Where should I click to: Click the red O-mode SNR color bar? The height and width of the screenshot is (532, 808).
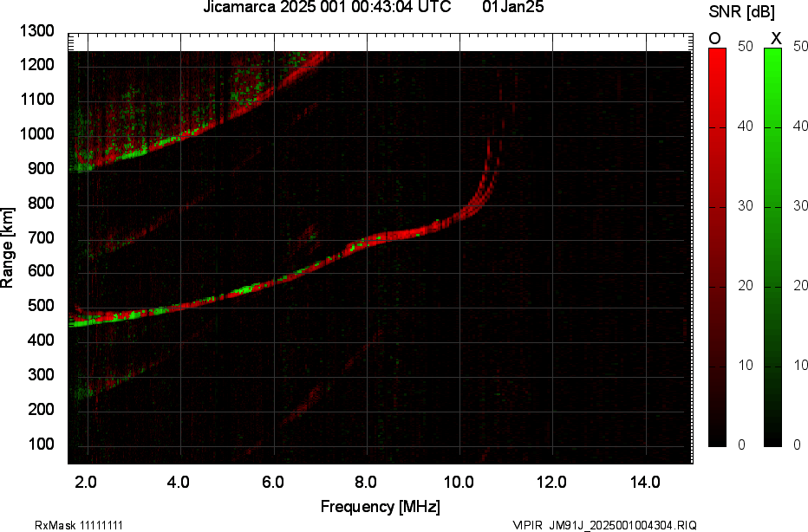[x=717, y=247]
